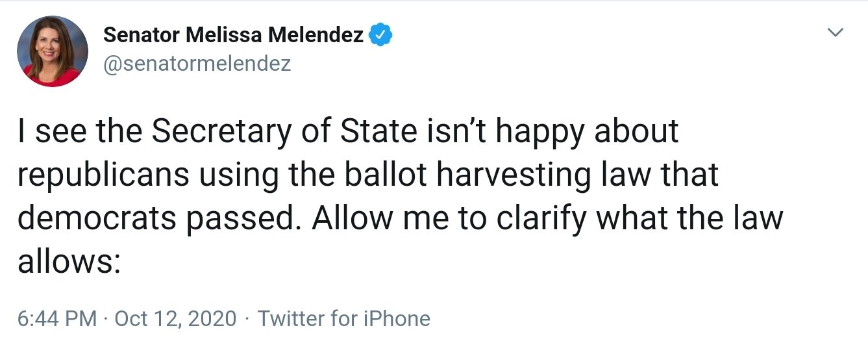Click the blue verified checkmark badge
Image resolution: width=868 pixels, height=354 pixels.
380,35
